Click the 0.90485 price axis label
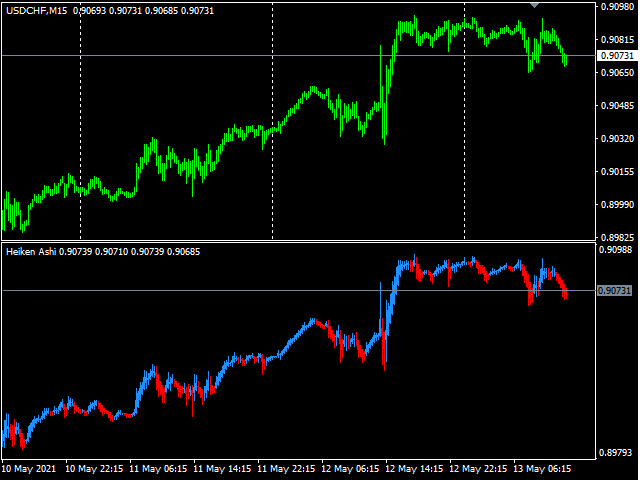This screenshot has width=640, height=480. [x=616, y=106]
